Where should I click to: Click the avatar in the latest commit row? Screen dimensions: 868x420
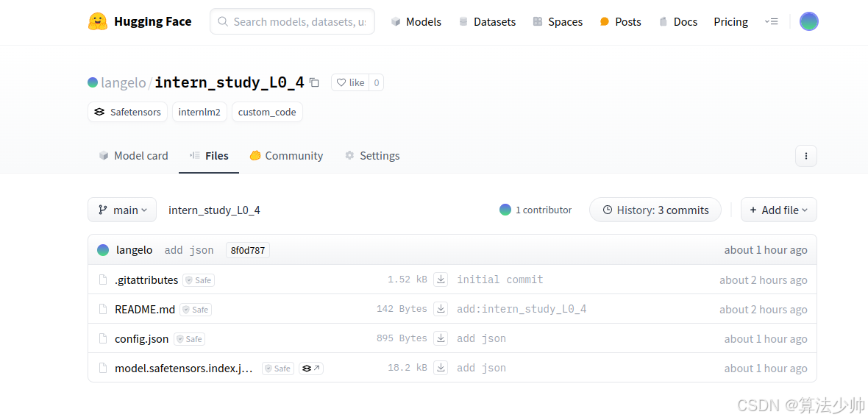point(103,250)
